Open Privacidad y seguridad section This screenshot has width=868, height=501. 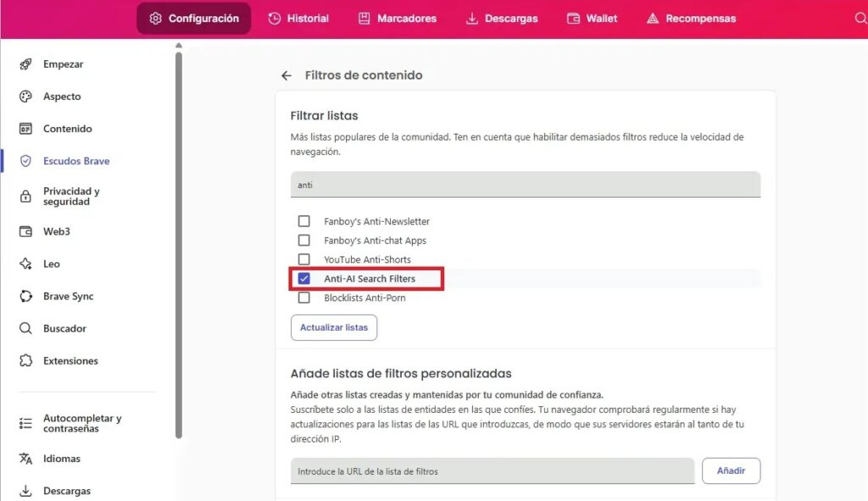[71, 197]
